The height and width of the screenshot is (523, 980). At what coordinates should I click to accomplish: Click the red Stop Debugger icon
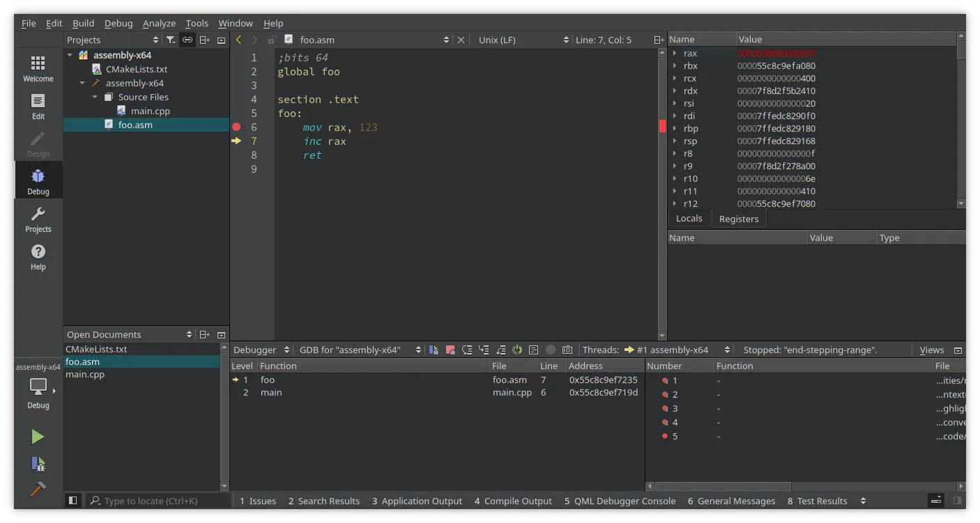(x=450, y=350)
